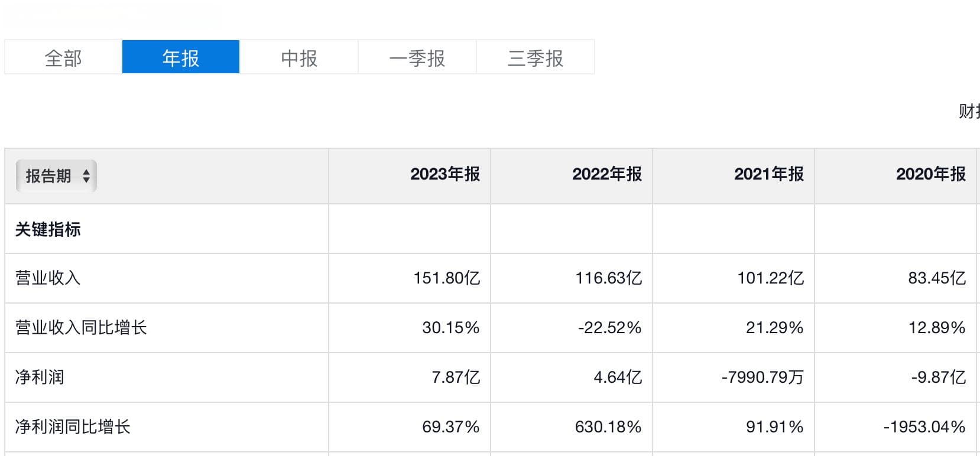Click the 净利润同比增长 row label
This screenshot has width=980, height=456.
73,427
